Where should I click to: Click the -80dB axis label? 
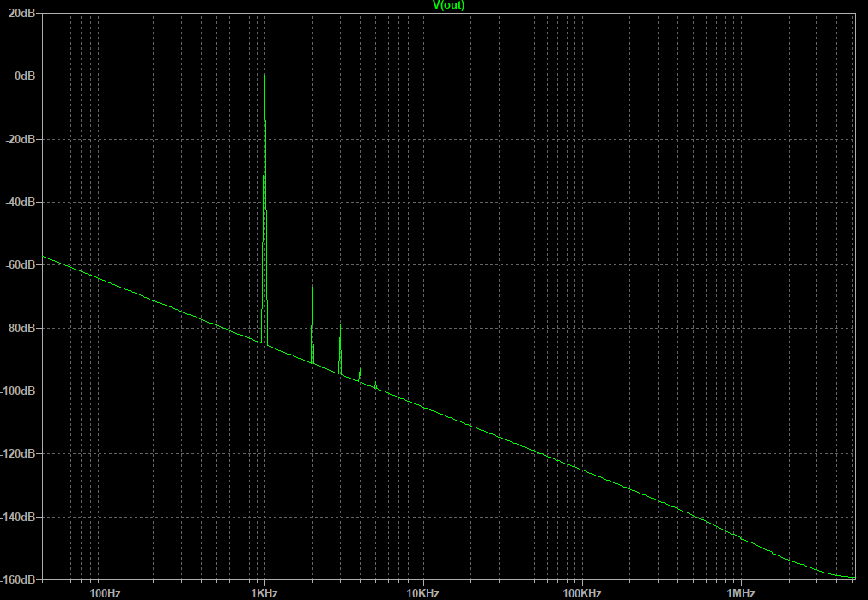[21, 328]
